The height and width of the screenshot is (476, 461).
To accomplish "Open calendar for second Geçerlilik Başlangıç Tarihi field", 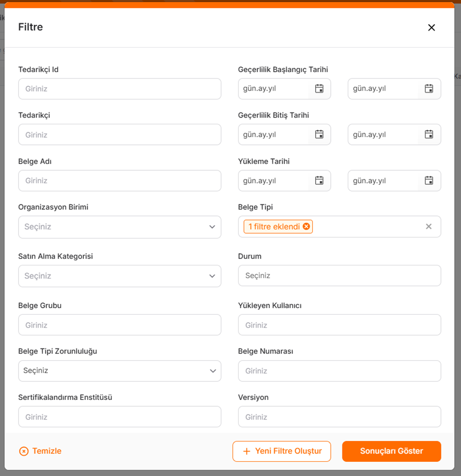I will pyautogui.click(x=429, y=89).
